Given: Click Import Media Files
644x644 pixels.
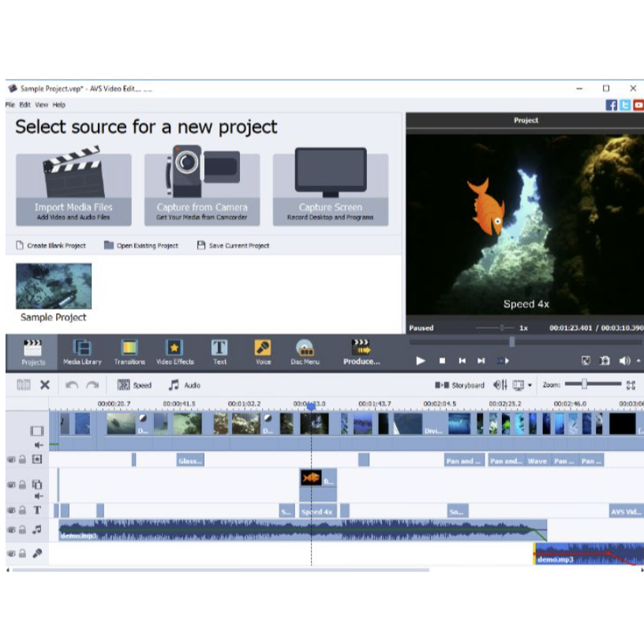Looking at the screenshot, I should 73,189.
